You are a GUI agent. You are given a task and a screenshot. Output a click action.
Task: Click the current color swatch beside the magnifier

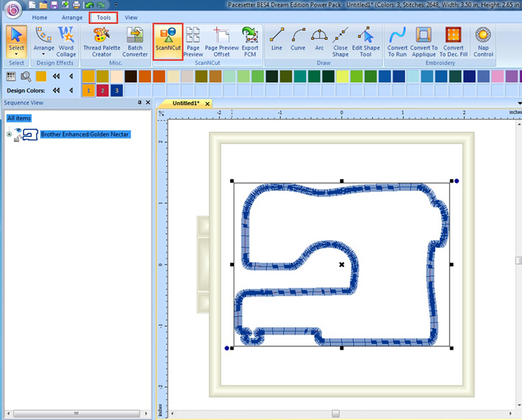tap(41, 76)
